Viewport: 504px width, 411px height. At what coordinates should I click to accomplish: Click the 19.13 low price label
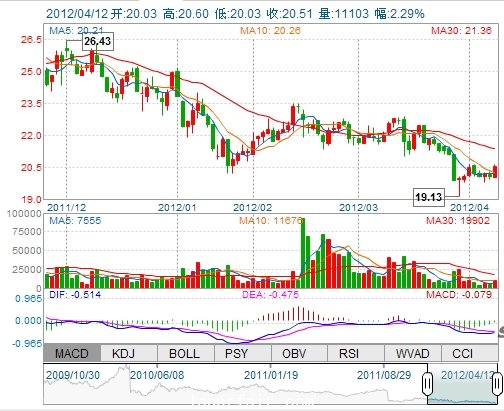coord(429,197)
